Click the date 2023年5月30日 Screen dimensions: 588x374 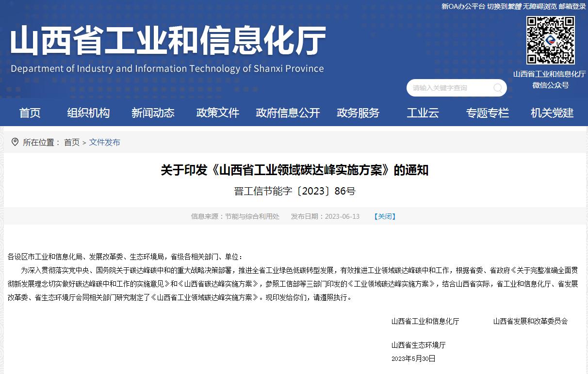pyautogui.click(x=413, y=358)
